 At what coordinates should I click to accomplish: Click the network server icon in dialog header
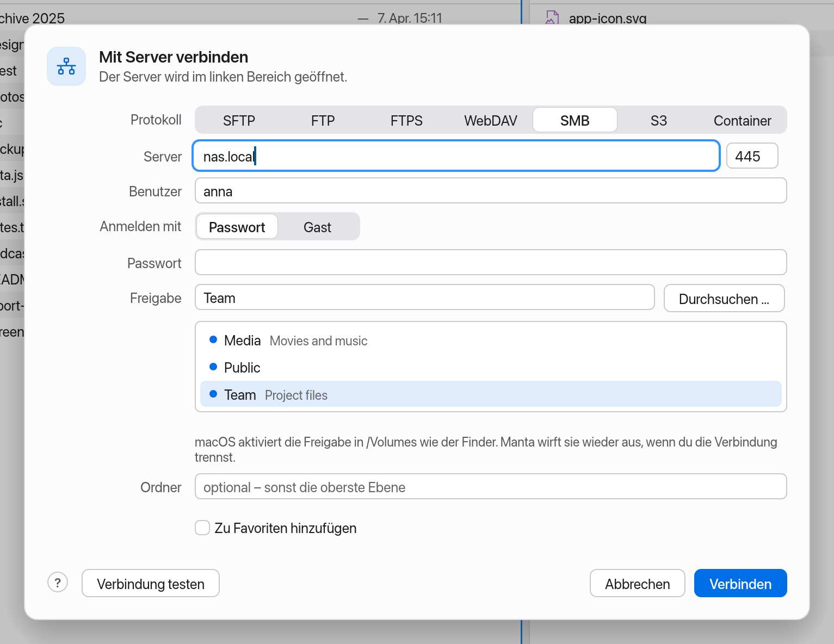coord(66,66)
